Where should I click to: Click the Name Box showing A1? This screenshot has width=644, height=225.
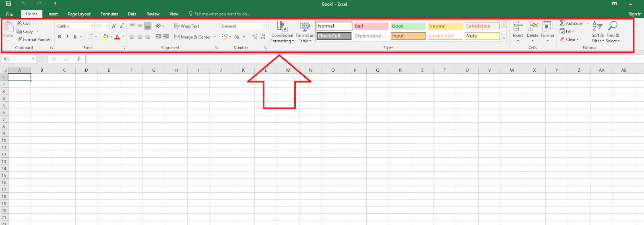[19, 59]
